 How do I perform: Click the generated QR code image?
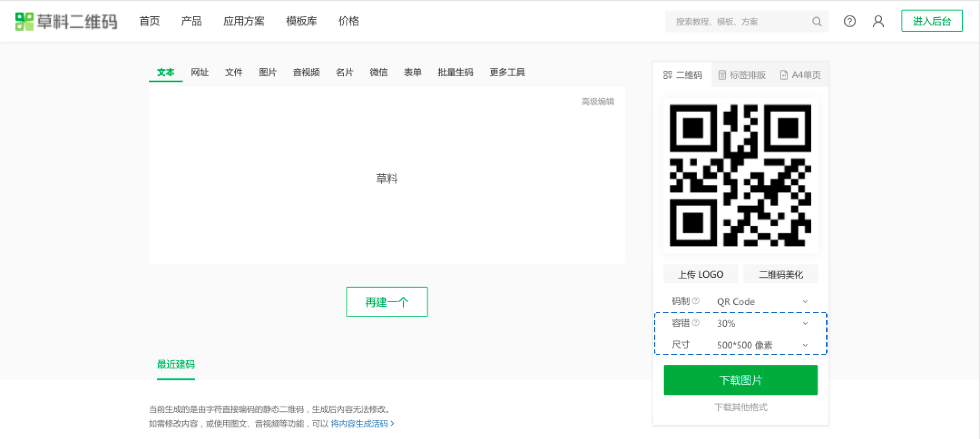[x=740, y=175]
